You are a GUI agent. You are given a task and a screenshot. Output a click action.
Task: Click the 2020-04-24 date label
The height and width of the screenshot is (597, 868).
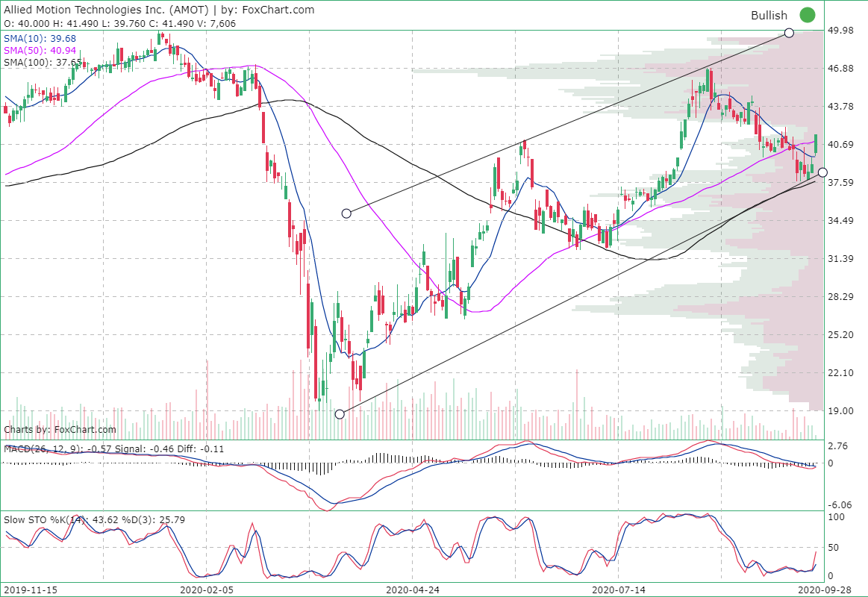point(413,590)
